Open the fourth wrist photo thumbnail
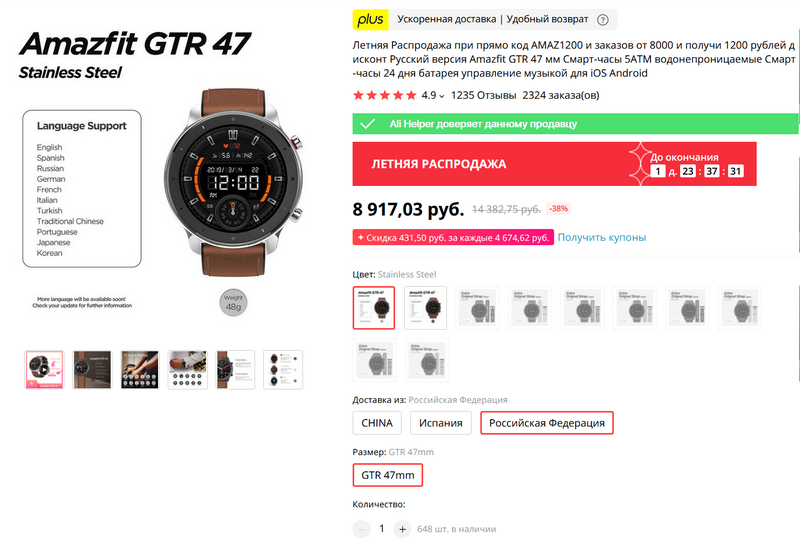Image resolution: width=800 pixels, height=542 pixels. point(187,370)
